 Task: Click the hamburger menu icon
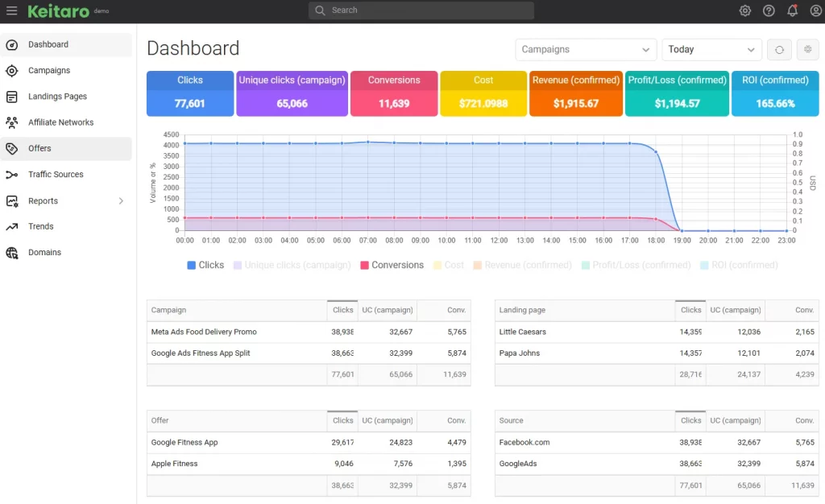point(12,10)
